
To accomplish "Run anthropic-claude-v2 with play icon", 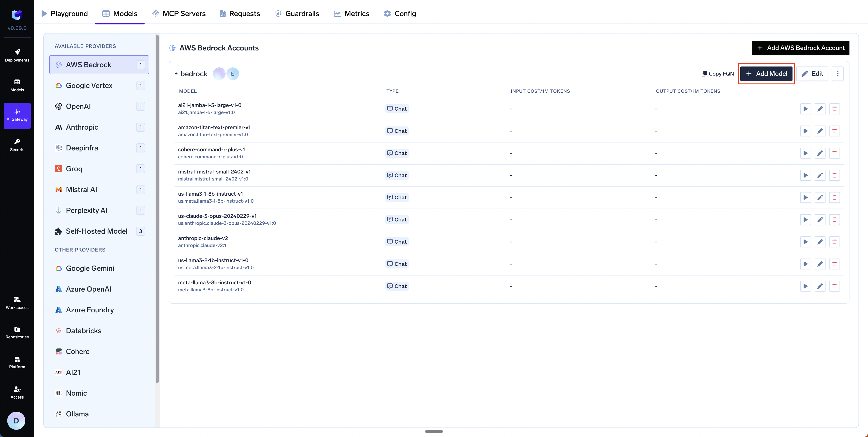I will (805, 242).
